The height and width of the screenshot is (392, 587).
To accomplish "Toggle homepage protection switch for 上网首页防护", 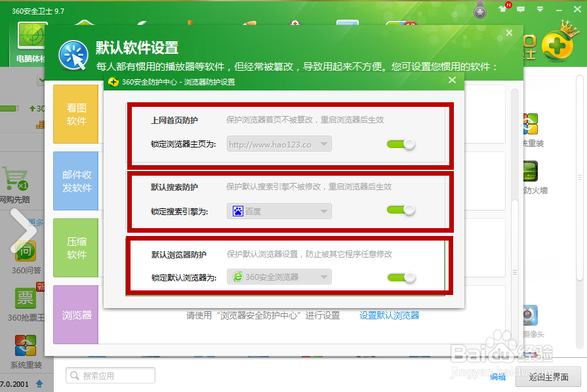I will [x=401, y=144].
